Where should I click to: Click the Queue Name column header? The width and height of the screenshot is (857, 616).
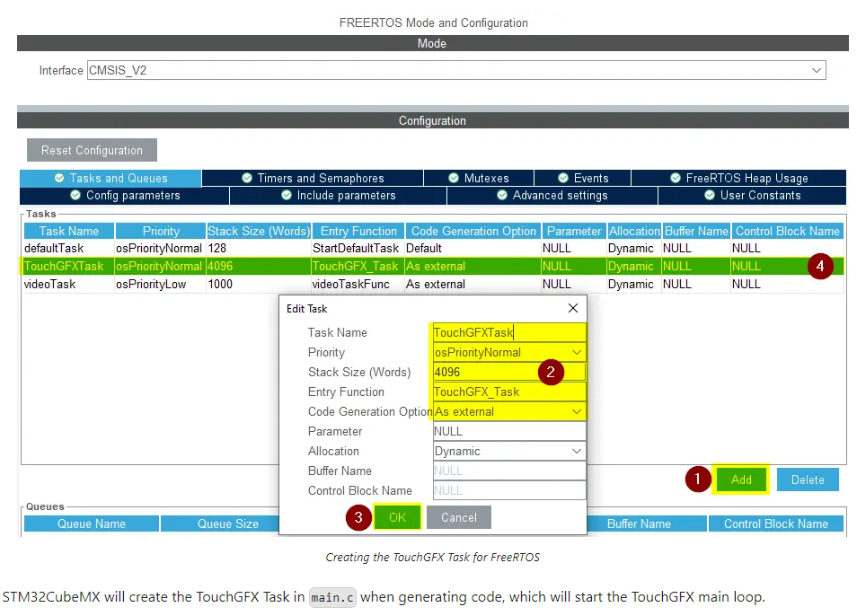[92, 524]
